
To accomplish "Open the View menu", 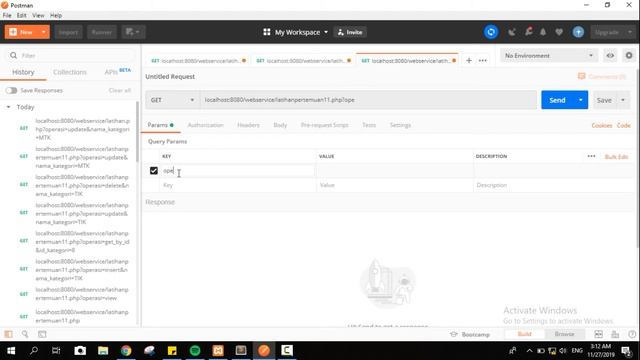I will tap(38, 16).
